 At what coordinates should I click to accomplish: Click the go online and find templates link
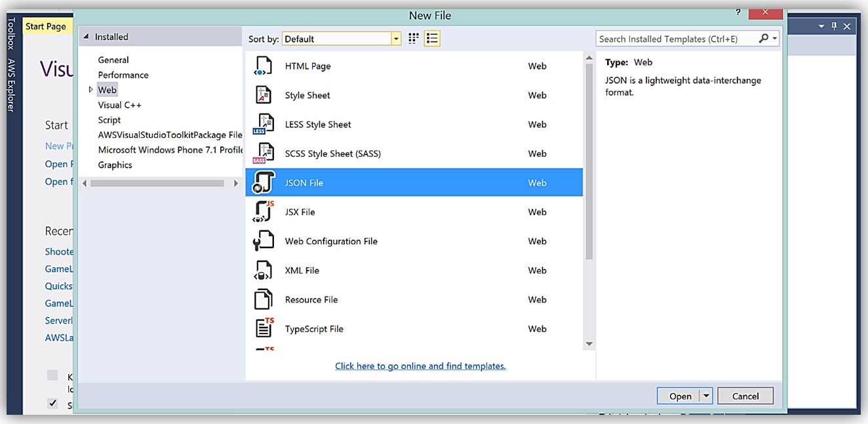pos(420,366)
